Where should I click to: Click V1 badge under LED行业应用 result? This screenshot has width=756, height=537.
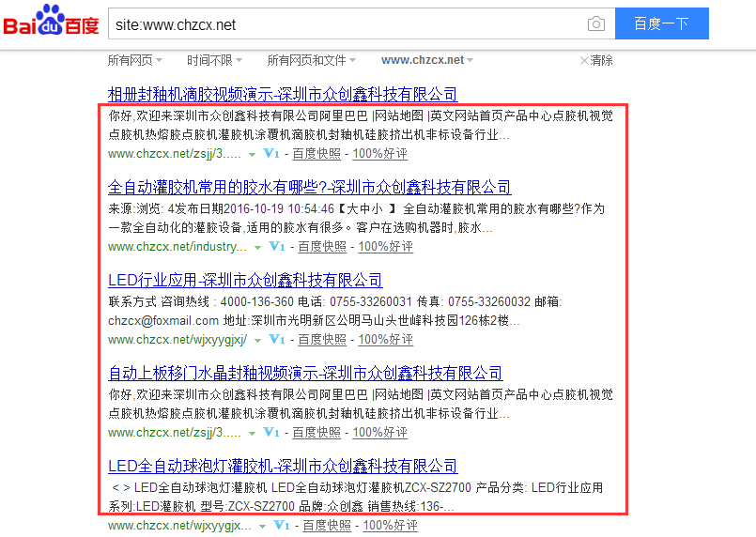(x=276, y=339)
